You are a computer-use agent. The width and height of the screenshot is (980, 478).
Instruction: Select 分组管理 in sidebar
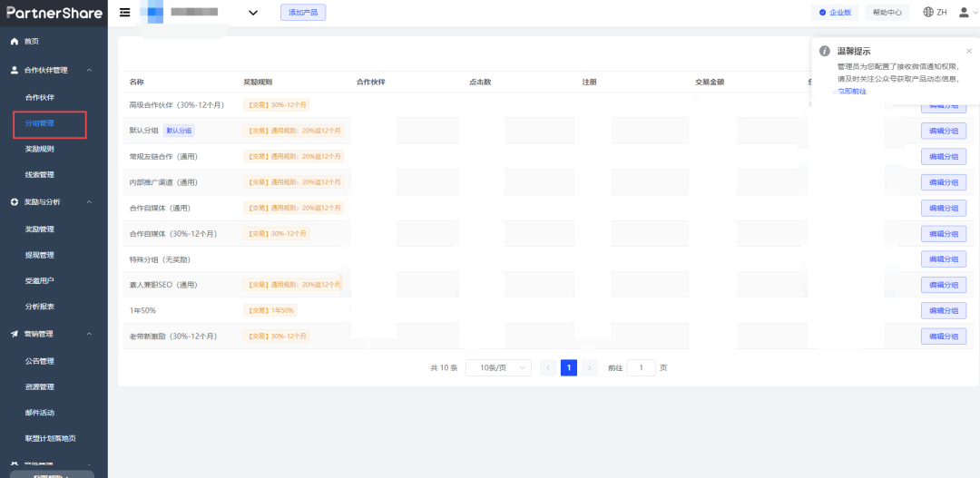point(39,123)
